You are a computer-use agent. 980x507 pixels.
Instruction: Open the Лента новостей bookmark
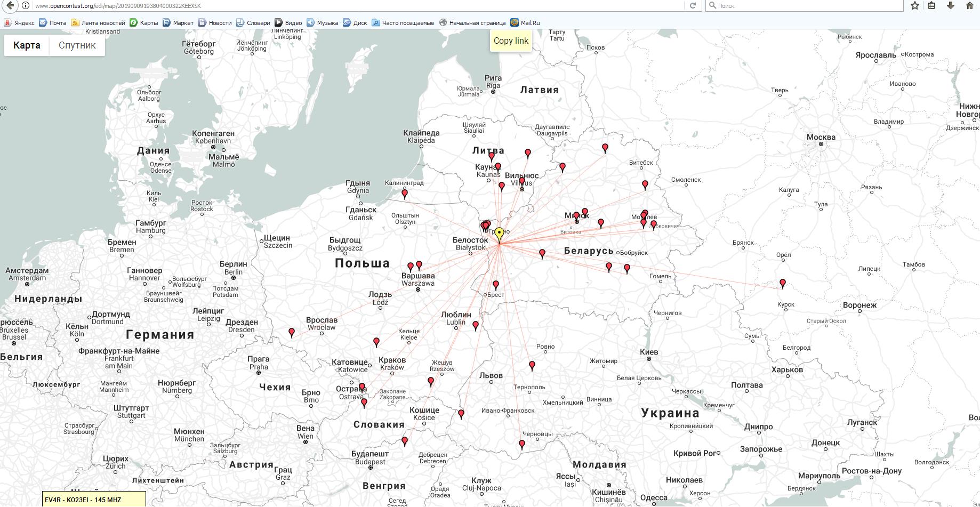coord(98,23)
